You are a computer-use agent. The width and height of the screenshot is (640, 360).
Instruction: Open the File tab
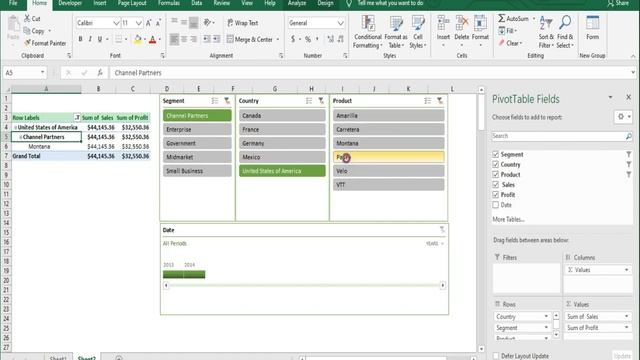pos(13,3)
